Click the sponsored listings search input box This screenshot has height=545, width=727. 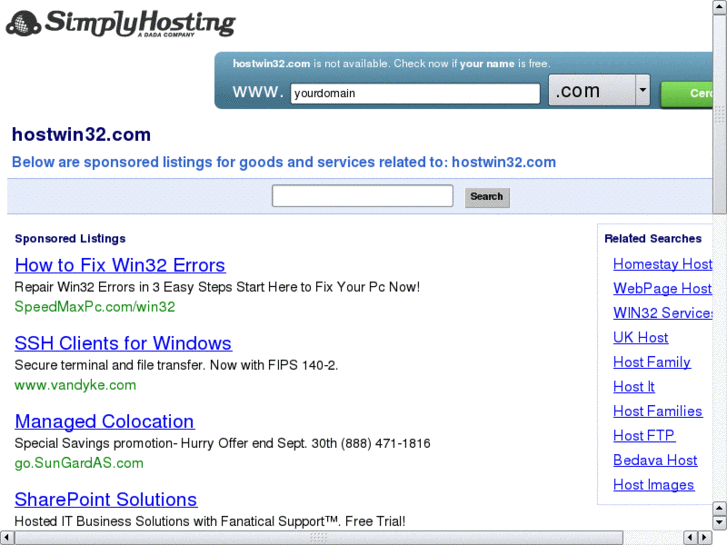[363, 196]
